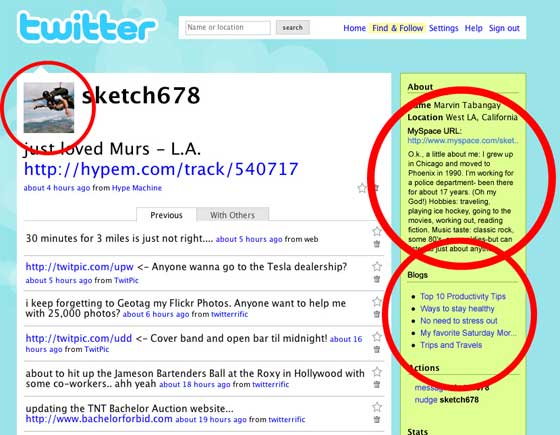Open Find & Follow in navigation
This screenshot has width=560, height=435.
tap(397, 28)
